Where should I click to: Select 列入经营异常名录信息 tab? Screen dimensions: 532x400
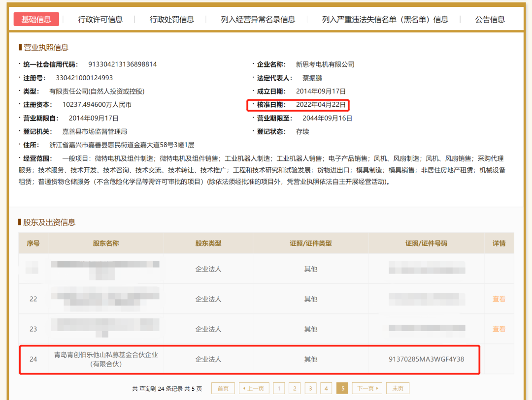[x=258, y=19]
